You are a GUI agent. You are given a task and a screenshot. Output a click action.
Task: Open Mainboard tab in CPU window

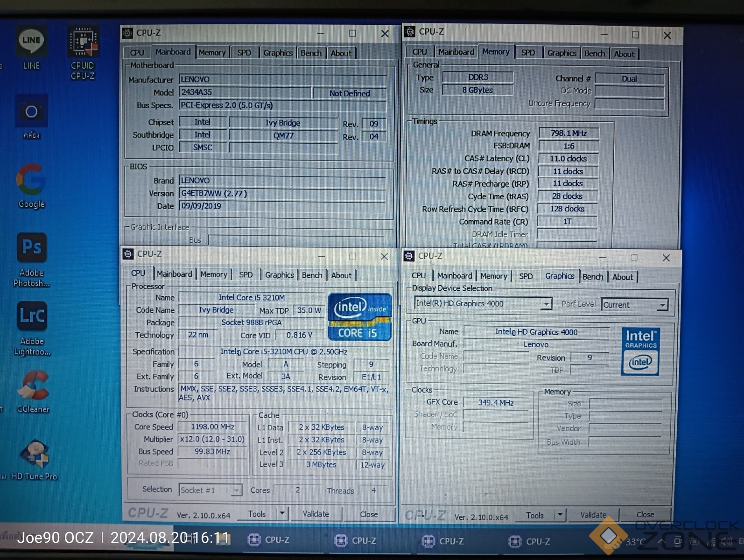(x=174, y=274)
